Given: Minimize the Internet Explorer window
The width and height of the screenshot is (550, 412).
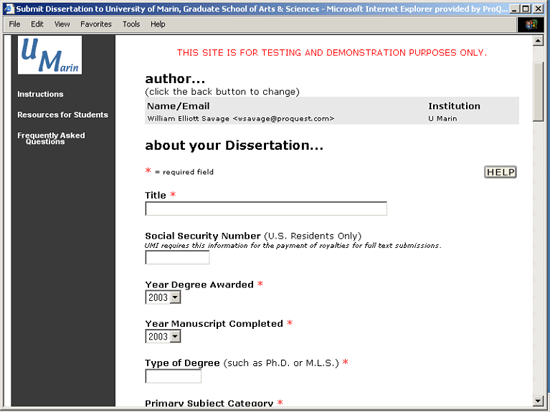Looking at the screenshot, I should click(514, 9).
